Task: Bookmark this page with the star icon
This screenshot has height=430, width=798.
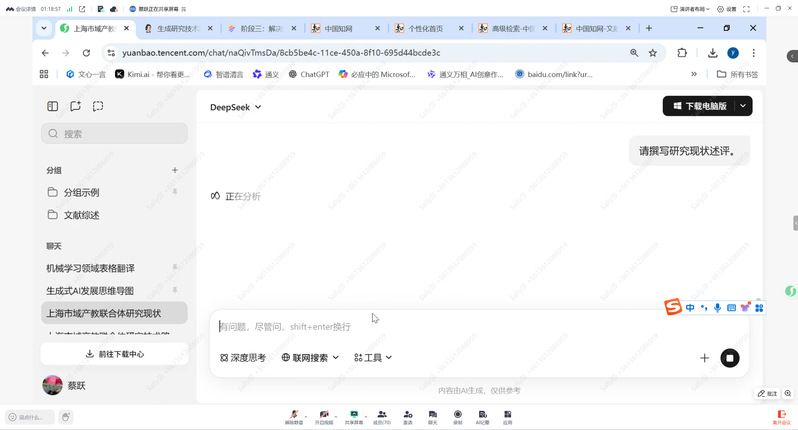Action: (x=653, y=53)
